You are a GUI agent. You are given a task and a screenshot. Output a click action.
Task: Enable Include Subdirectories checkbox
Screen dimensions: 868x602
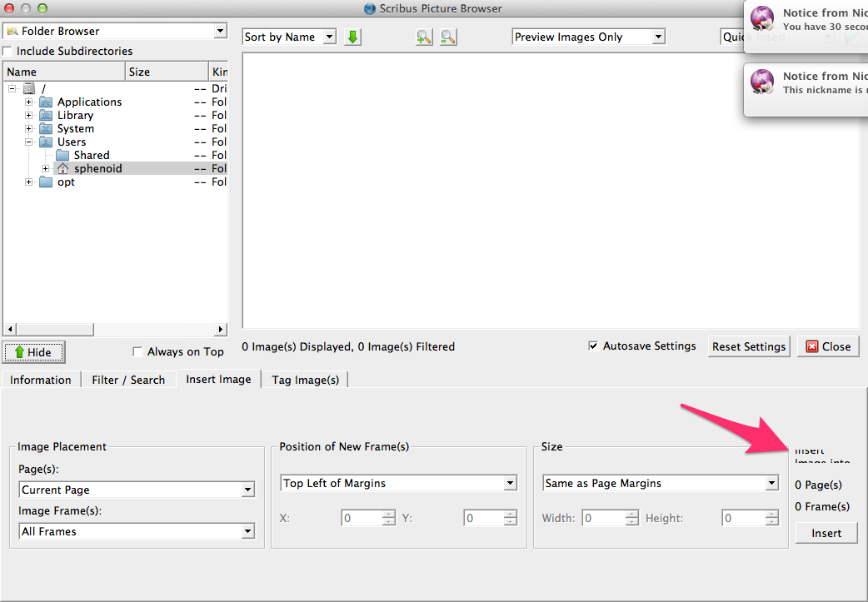(x=8, y=52)
